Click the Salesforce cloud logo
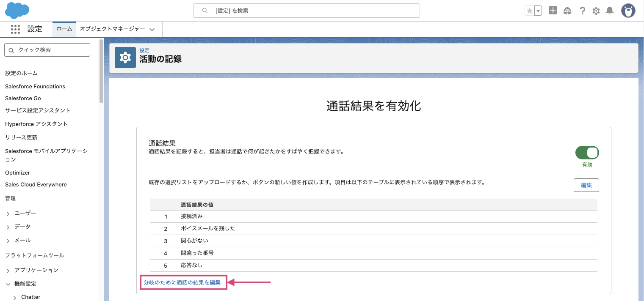644x301 pixels. click(x=17, y=11)
